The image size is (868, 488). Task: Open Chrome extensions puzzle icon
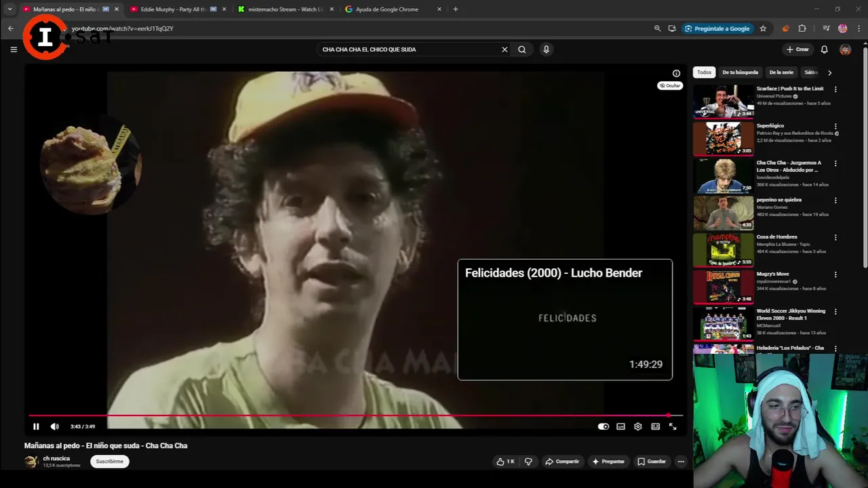pyautogui.click(x=802, y=28)
